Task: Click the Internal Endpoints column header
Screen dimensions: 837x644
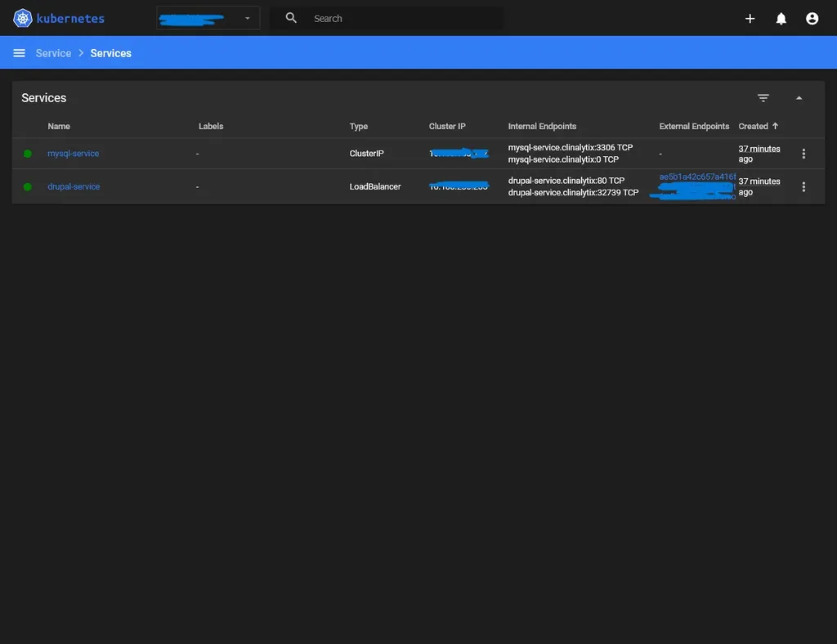Action: coord(543,127)
